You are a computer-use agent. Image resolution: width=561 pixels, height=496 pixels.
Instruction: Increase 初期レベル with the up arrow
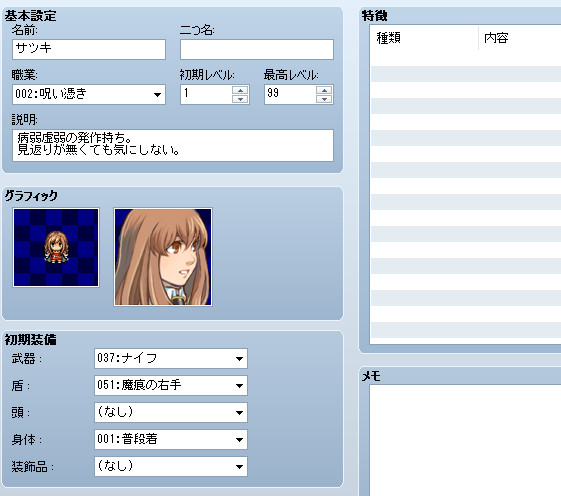240,90
